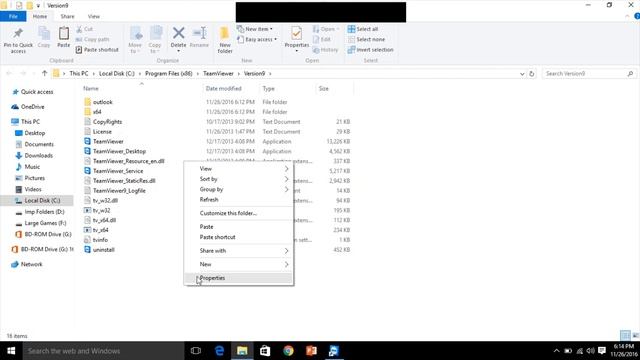Click Program Files (x86) breadcrumb
This screenshot has width=640, height=360.
point(169,73)
